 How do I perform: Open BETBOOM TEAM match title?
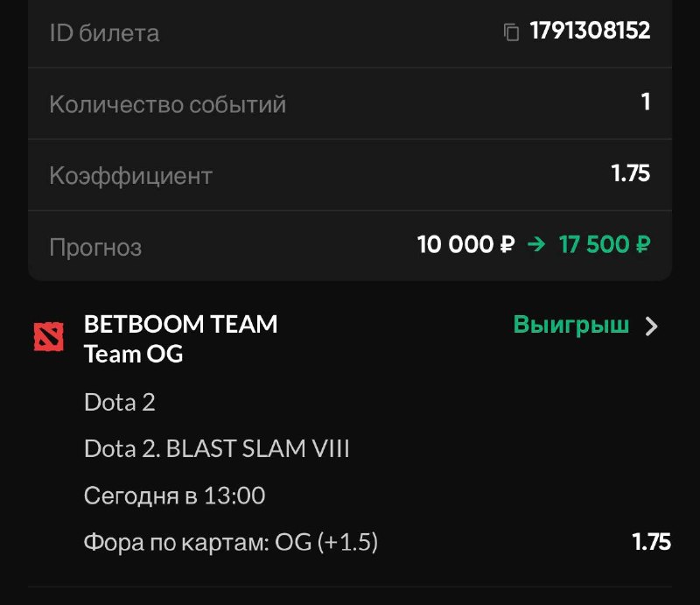[x=180, y=324]
